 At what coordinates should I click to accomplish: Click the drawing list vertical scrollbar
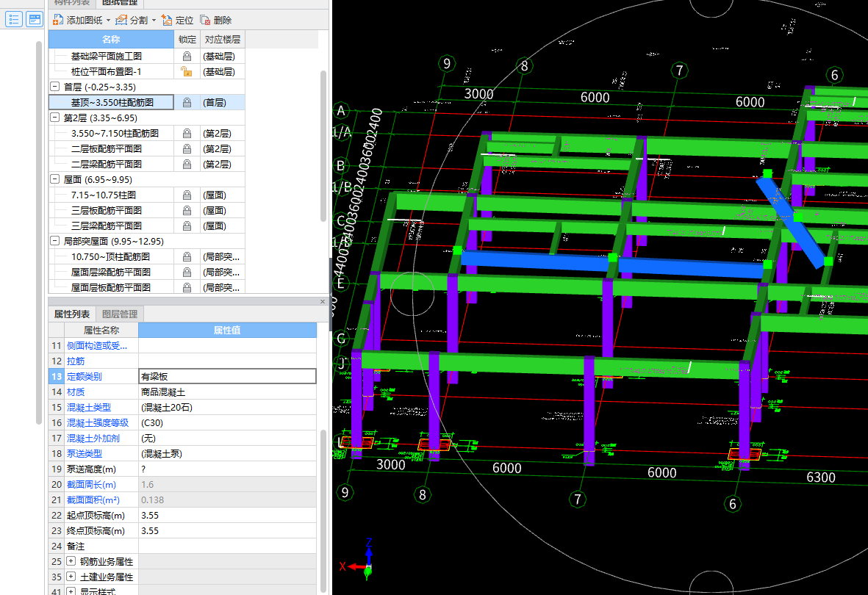click(323, 147)
